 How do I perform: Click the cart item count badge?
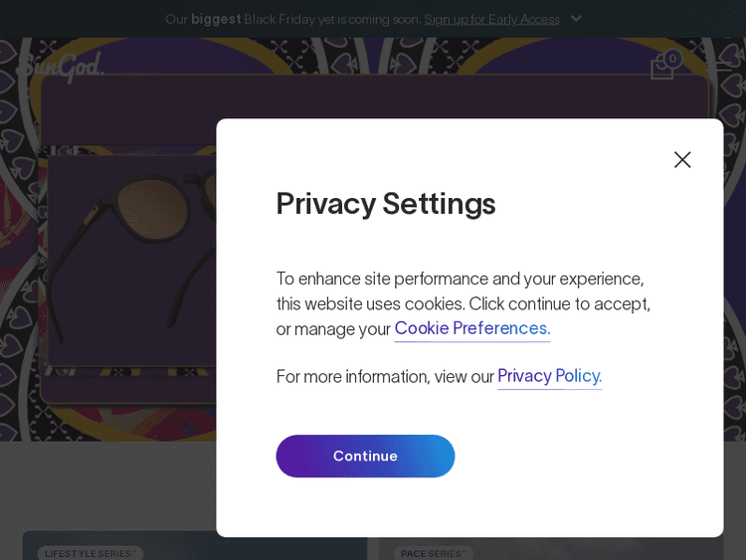[673, 59]
